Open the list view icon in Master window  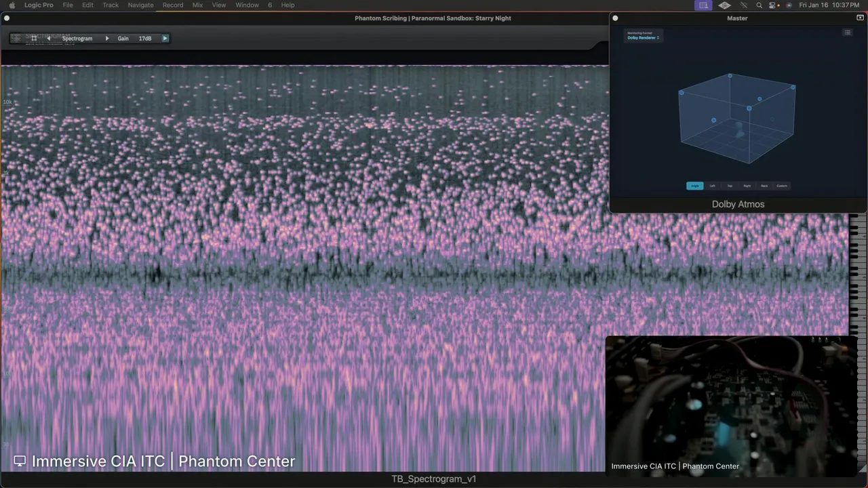(x=848, y=33)
